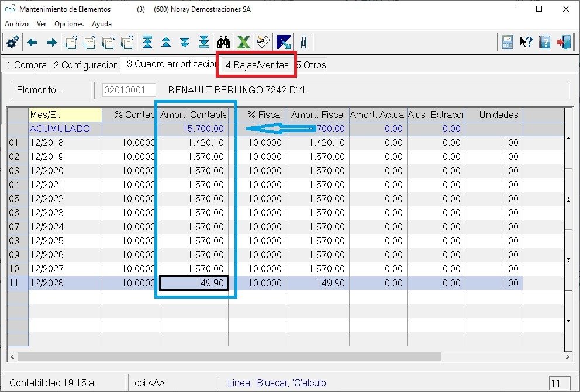Select the 3.Cuadro amortizacion tab
The height and width of the screenshot is (392, 580).
click(172, 64)
